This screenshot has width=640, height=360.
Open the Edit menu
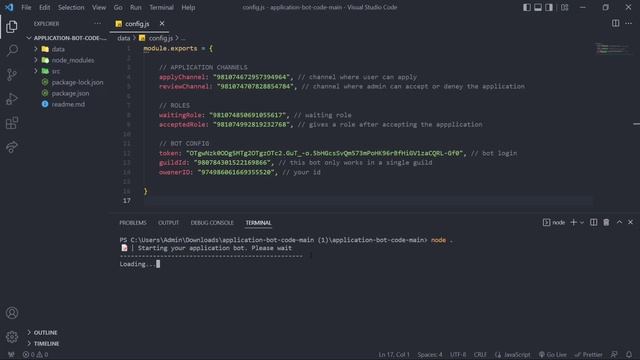[44, 7]
